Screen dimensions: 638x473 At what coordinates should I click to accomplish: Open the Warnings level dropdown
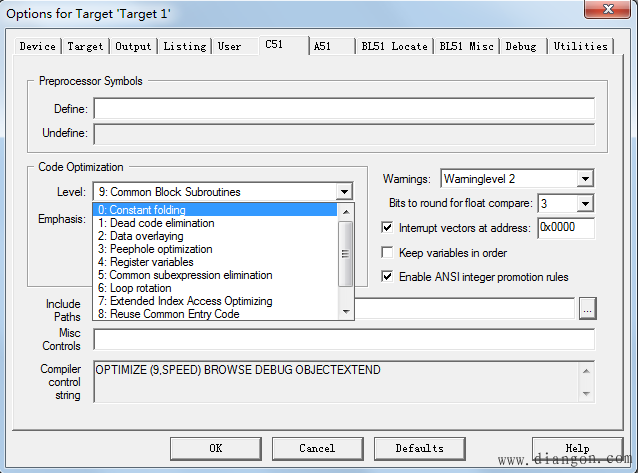click(x=584, y=179)
